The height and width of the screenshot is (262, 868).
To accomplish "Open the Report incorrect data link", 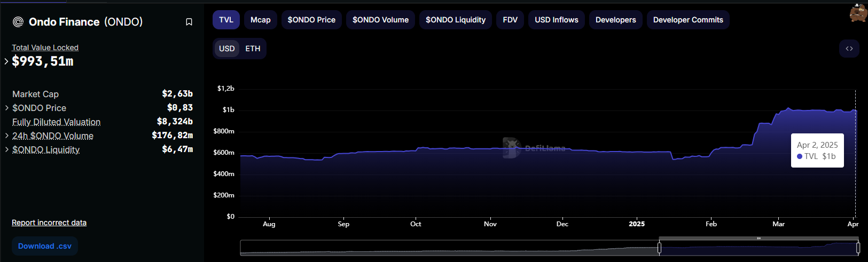I will [49, 223].
